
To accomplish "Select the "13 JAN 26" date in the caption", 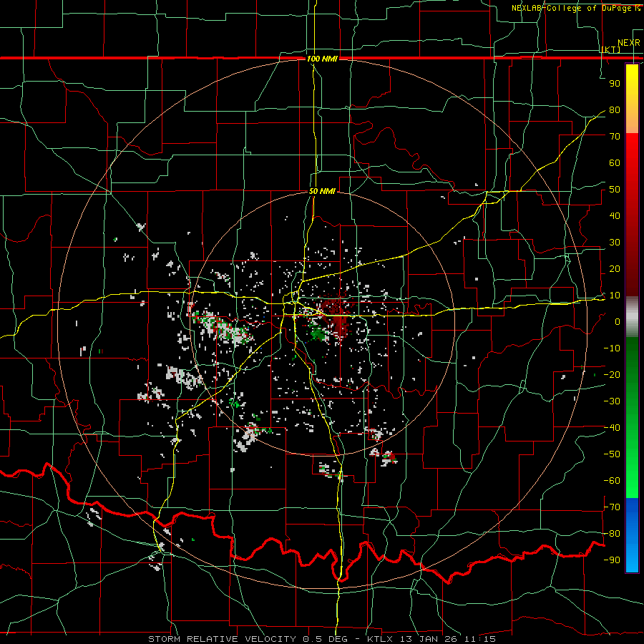I will [x=427, y=639].
